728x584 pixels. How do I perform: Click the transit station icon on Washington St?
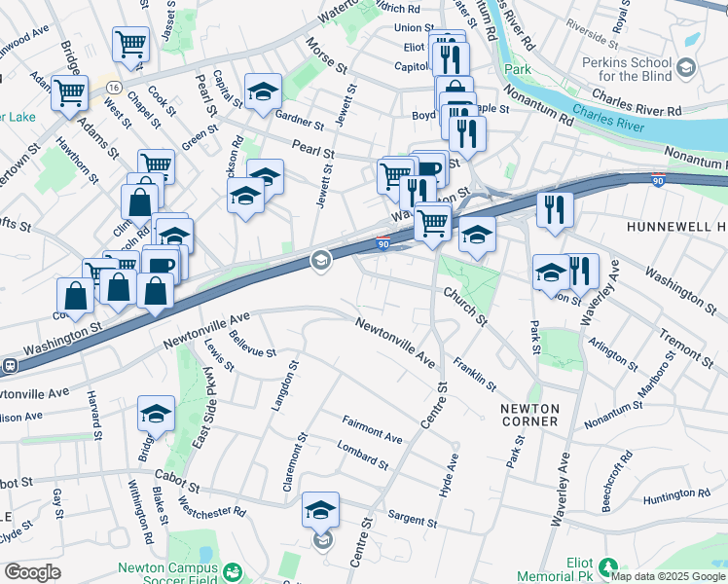(10, 366)
